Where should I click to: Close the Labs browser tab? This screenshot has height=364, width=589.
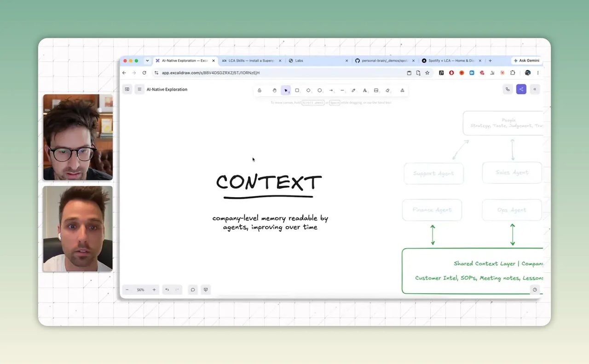coord(346,61)
